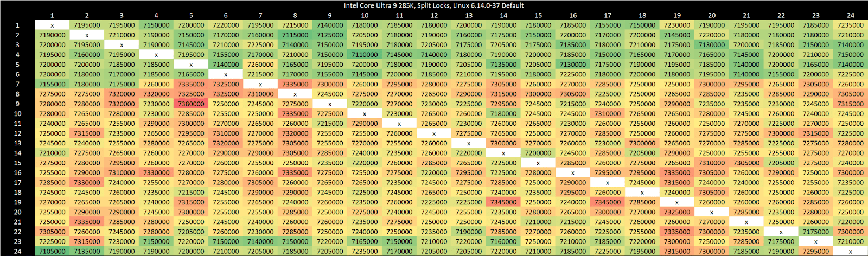Click 7335000 in row 7, column 8
Screen dimensions: 868x256
295,84
